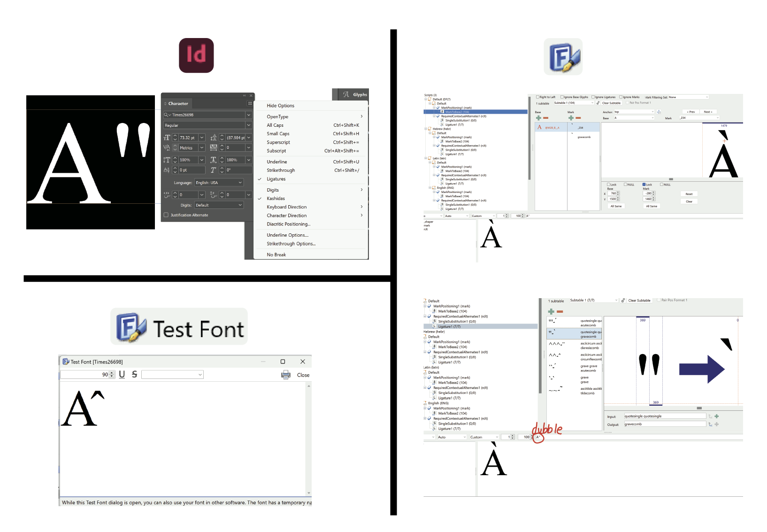Open Mark Filtering Set None dropdown
The image size is (767, 532).
(x=688, y=97)
